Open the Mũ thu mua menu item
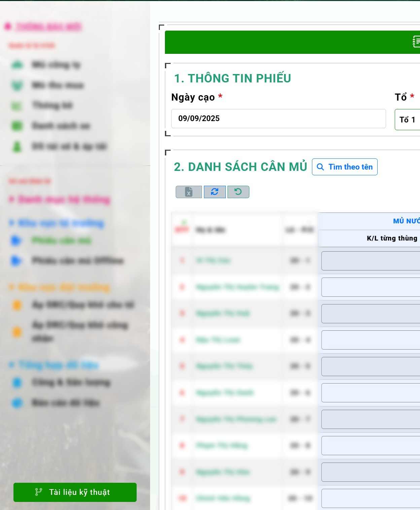The height and width of the screenshot is (510, 420). click(x=58, y=85)
